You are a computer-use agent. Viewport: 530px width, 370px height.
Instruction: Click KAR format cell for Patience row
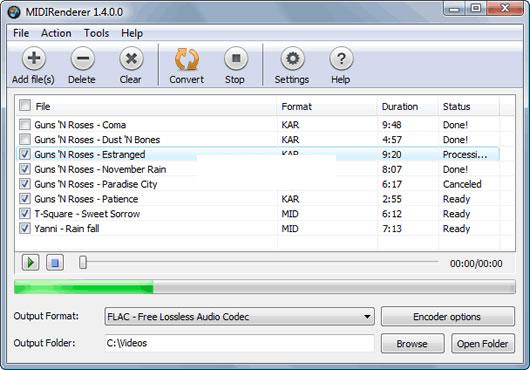[x=290, y=199]
